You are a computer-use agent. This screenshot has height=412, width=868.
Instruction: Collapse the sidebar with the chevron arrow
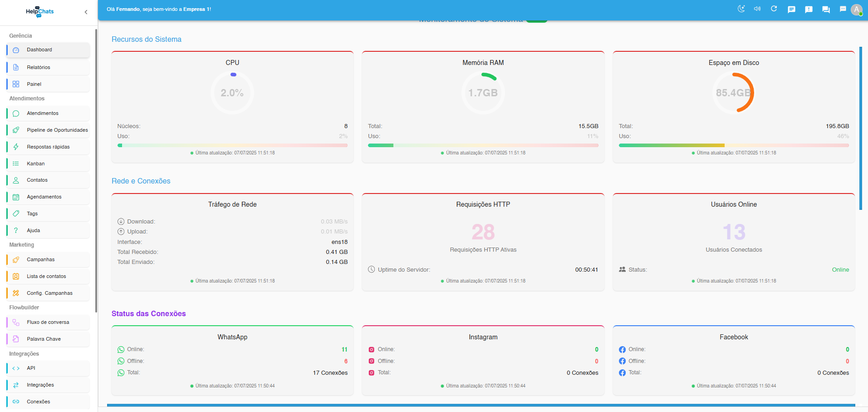(x=86, y=12)
